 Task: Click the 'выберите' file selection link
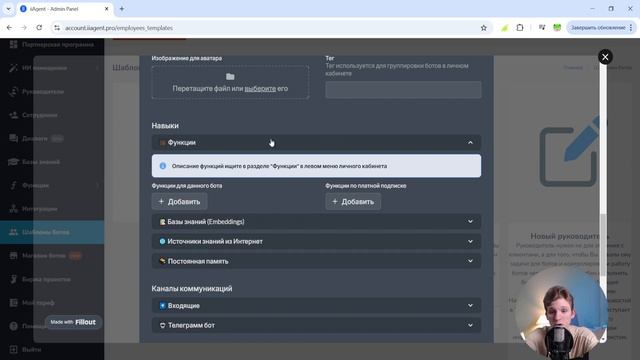[x=260, y=89]
